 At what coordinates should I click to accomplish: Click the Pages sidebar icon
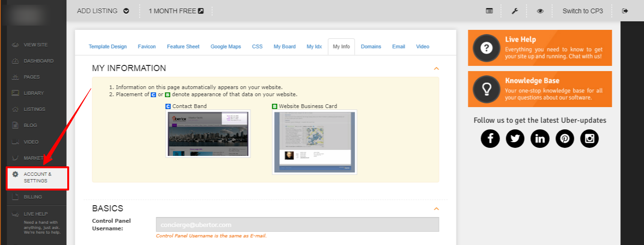[x=15, y=77]
